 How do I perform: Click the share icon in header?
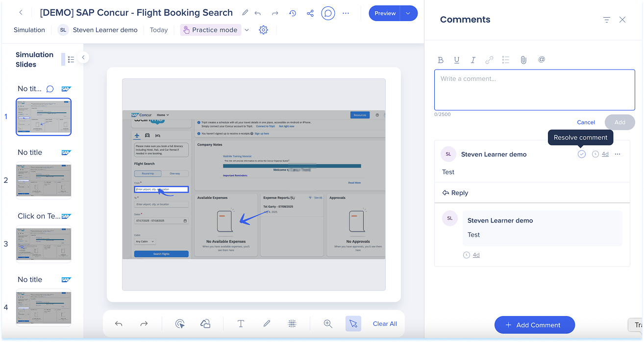point(310,13)
